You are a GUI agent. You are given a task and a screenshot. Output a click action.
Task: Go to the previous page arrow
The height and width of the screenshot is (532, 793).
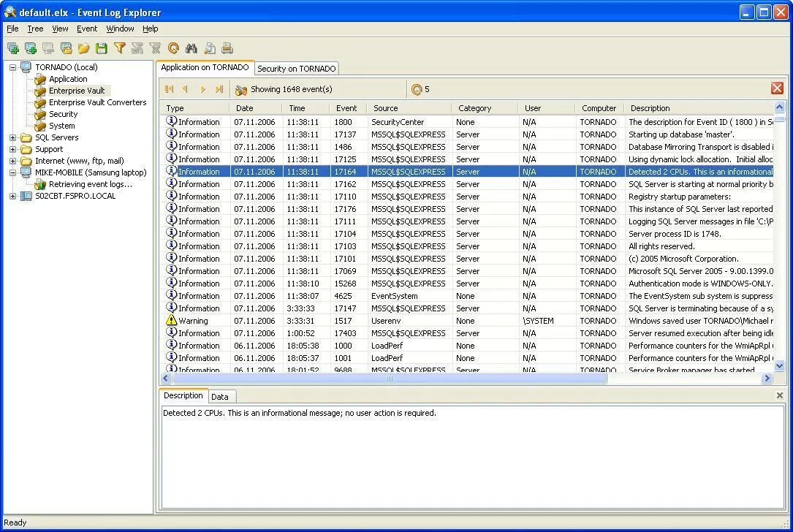click(185, 89)
